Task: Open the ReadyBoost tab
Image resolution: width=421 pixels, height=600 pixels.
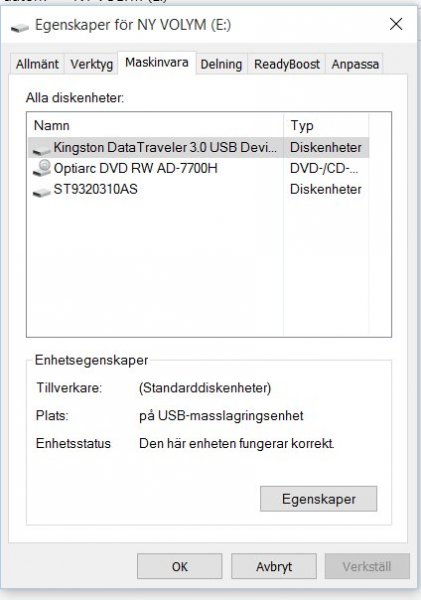Action: pos(287,64)
